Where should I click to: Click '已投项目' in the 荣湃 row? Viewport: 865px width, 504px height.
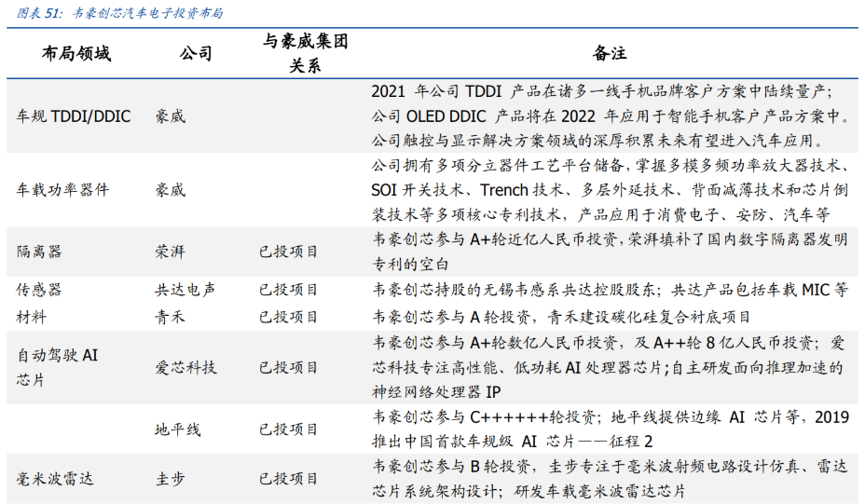pyautogui.click(x=289, y=252)
